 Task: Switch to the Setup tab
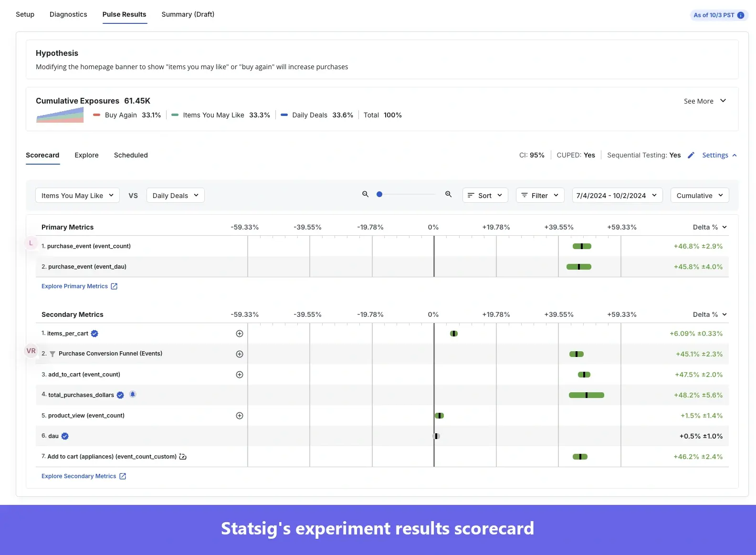(25, 14)
